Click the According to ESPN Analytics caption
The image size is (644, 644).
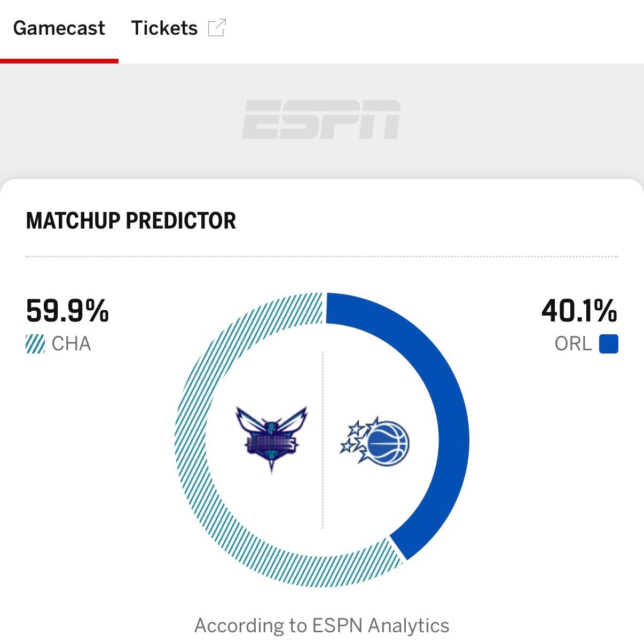pos(321,625)
